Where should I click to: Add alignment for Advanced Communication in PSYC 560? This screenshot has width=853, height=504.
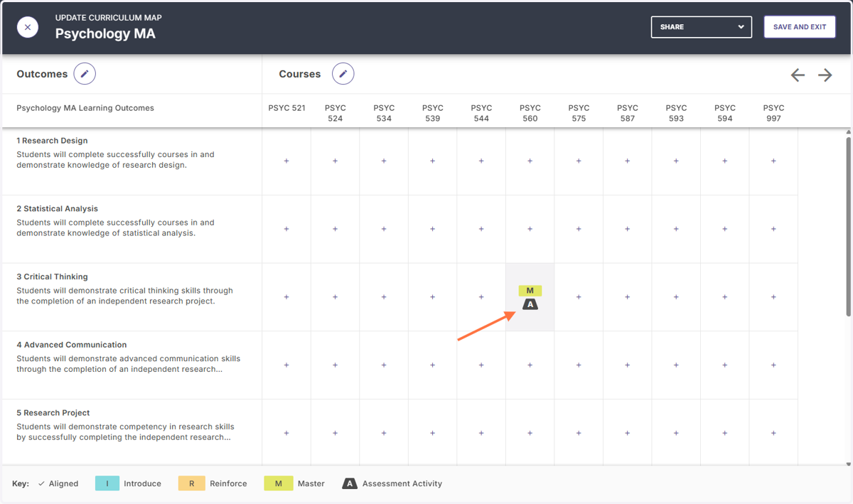[530, 365]
